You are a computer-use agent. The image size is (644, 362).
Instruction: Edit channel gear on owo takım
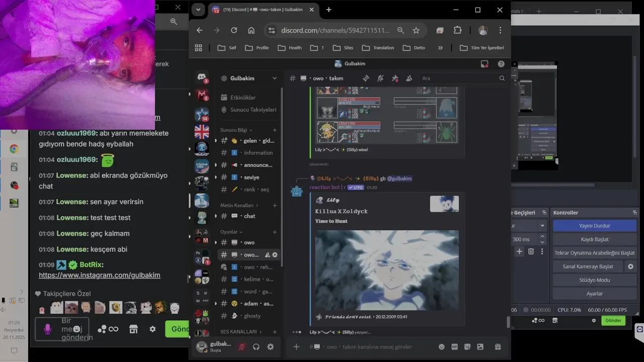[x=275, y=255]
